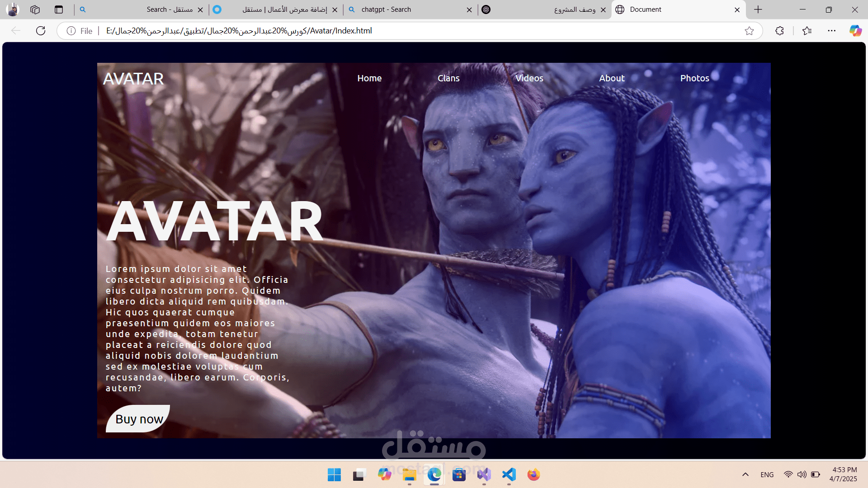The image size is (868, 488).
Task: Refresh the page
Action: (x=41, y=31)
